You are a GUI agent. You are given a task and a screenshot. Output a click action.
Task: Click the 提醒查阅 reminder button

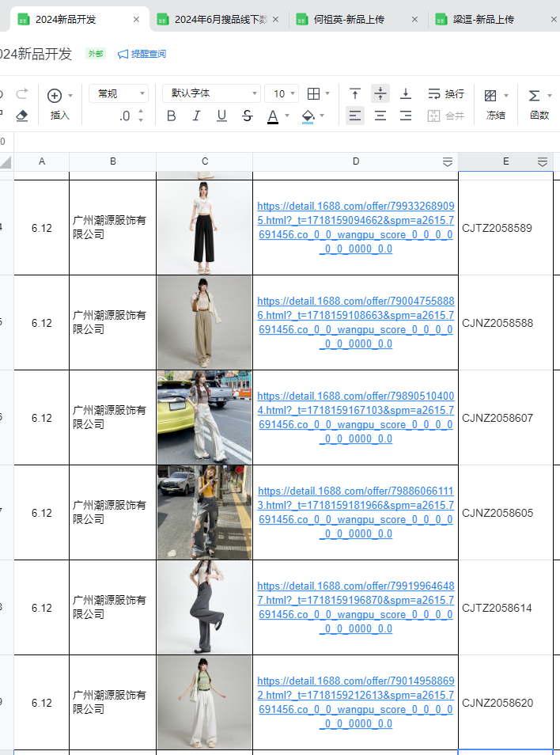[142, 54]
